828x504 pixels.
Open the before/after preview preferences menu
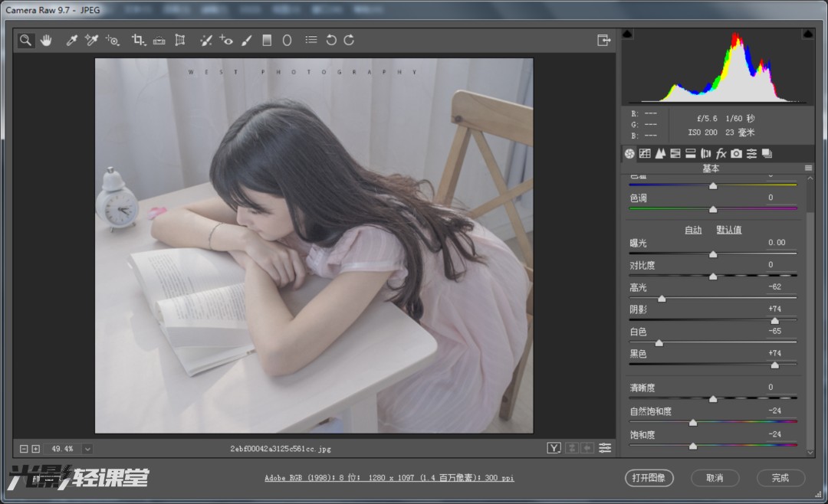click(606, 448)
